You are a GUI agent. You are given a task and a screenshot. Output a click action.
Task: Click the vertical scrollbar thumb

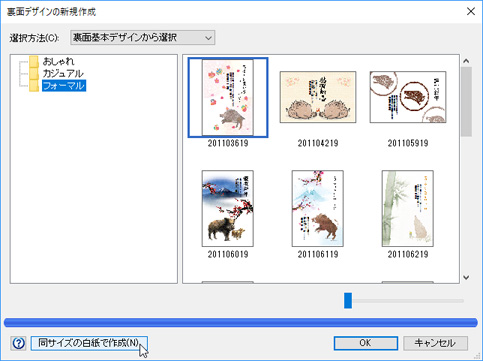click(x=466, y=102)
